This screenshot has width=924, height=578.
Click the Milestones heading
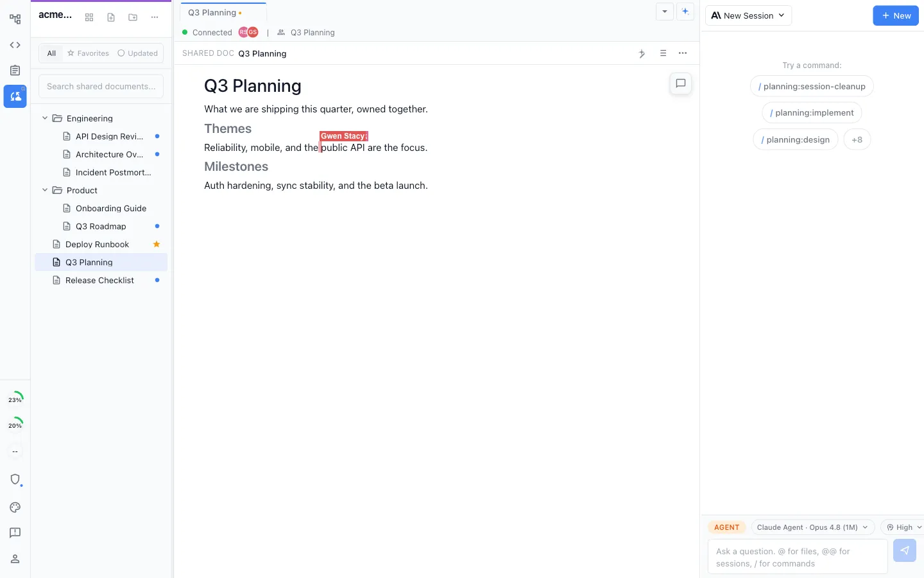point(236,166)
